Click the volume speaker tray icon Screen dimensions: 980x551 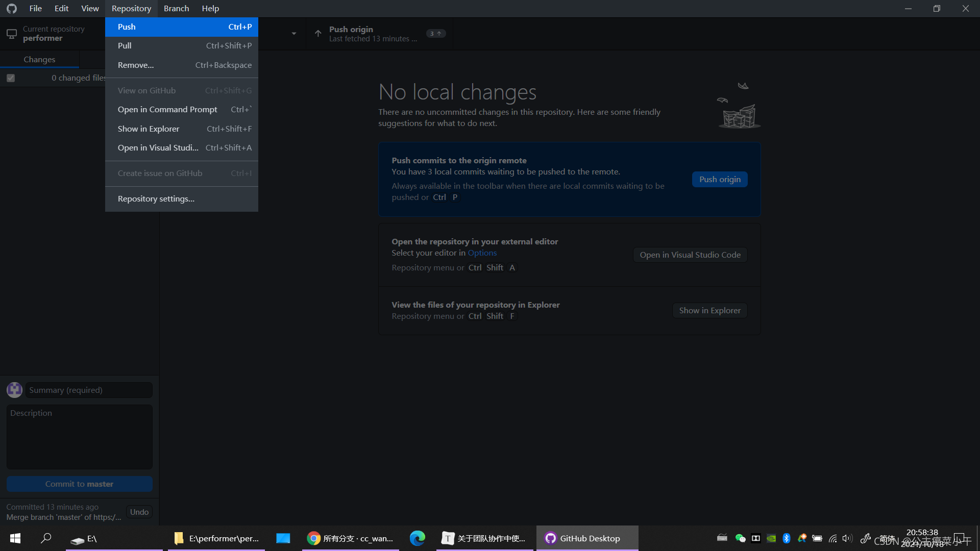point(847,538)
